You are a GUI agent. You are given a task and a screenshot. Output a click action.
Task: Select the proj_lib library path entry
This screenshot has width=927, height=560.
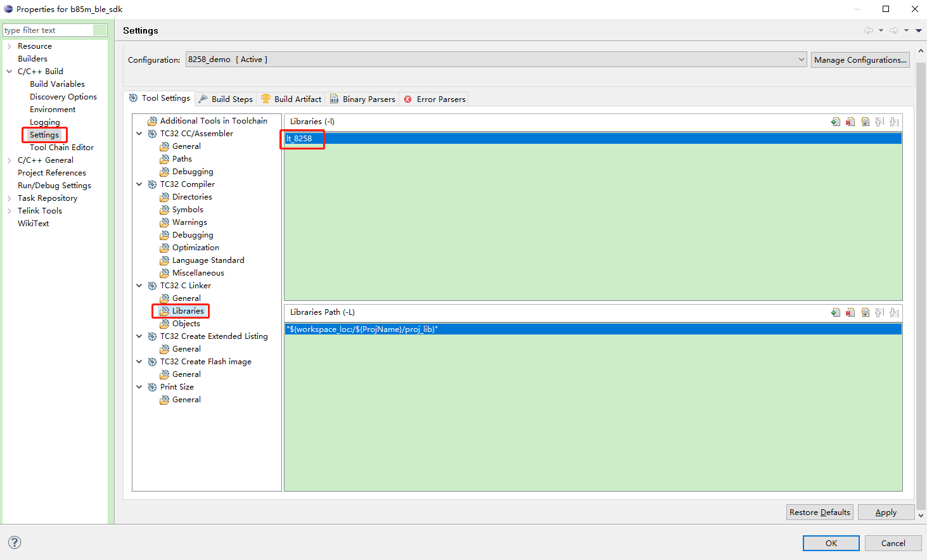593,329
